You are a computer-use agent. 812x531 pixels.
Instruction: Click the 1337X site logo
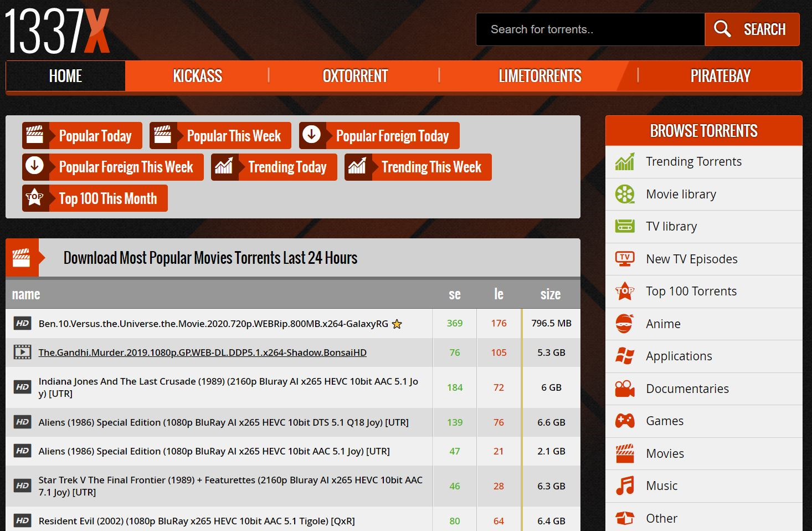point(58,31)
